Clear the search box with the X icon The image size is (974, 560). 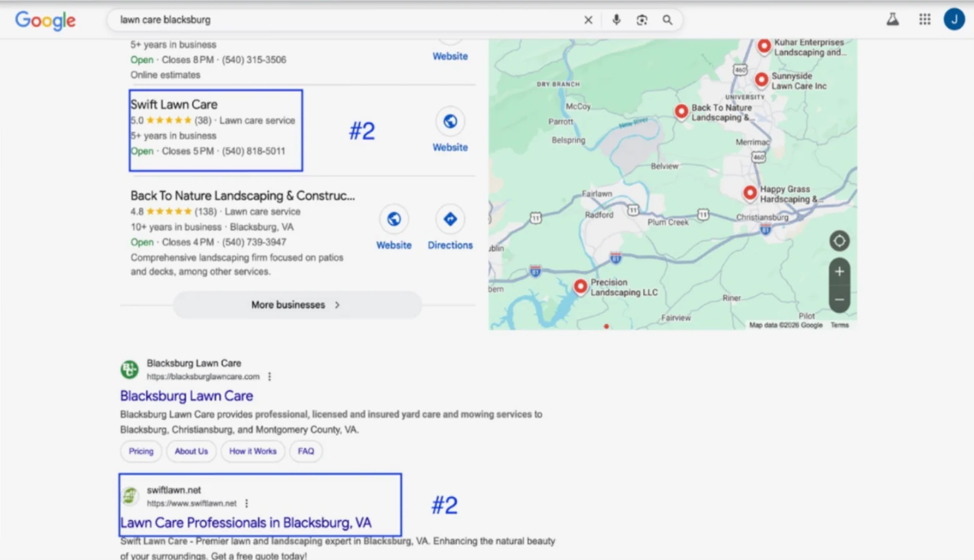(x=588, y=20)
